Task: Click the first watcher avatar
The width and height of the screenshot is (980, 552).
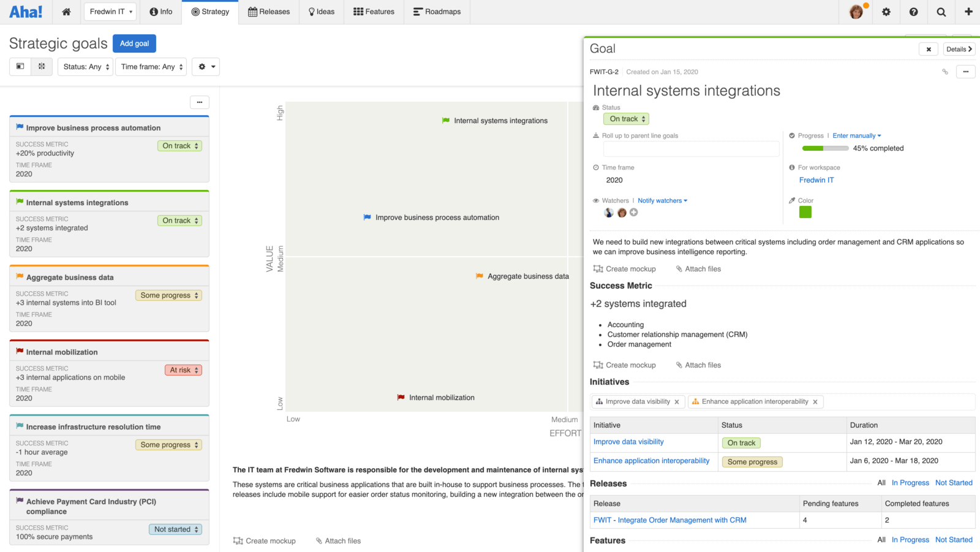Action: 609,213
